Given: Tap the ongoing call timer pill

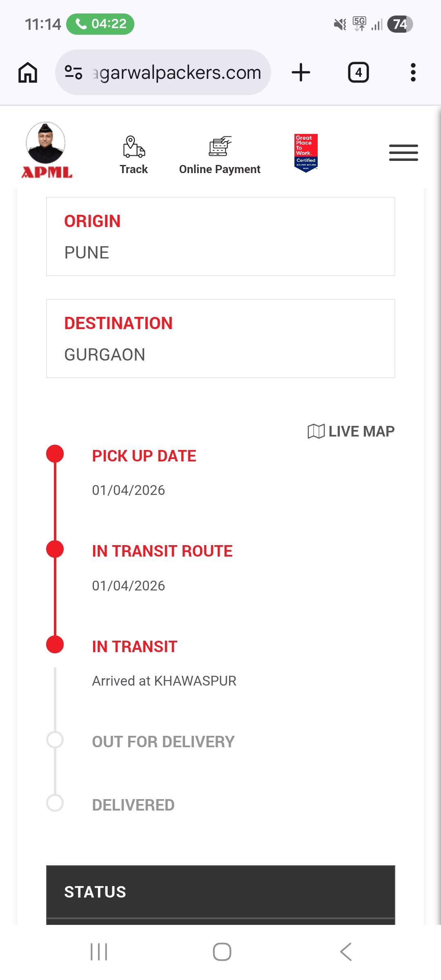Looking at the screenshot, I should tap(100, 24).
